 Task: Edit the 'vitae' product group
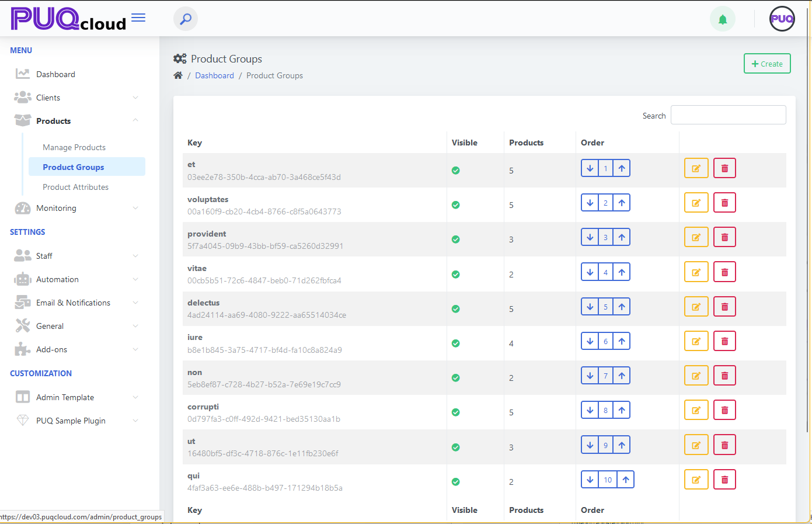tap(696, 272)
